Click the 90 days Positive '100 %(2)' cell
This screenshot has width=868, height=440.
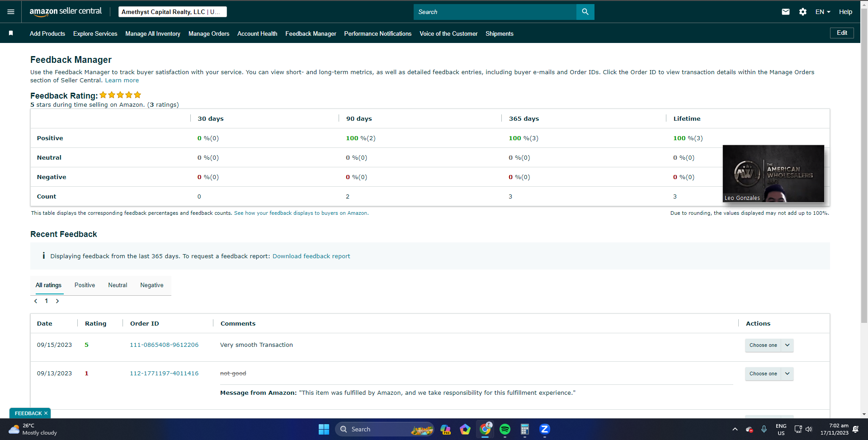click(360, 138)
